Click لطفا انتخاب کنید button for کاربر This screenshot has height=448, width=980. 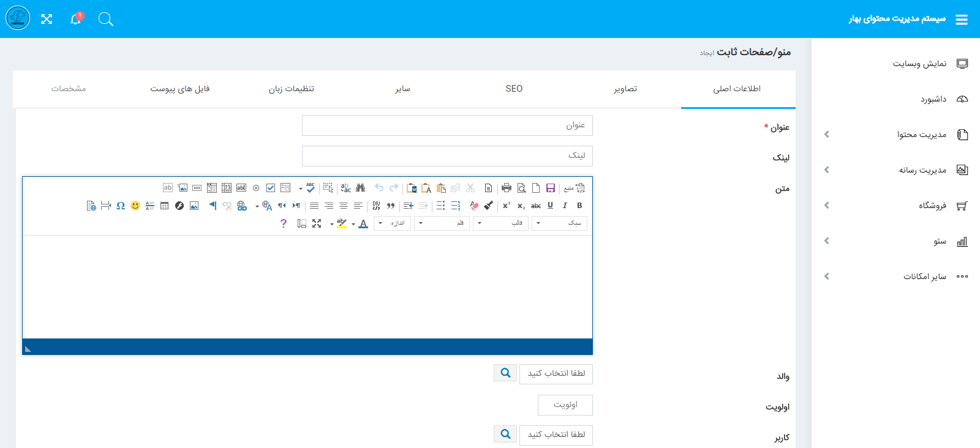(556, 435)
